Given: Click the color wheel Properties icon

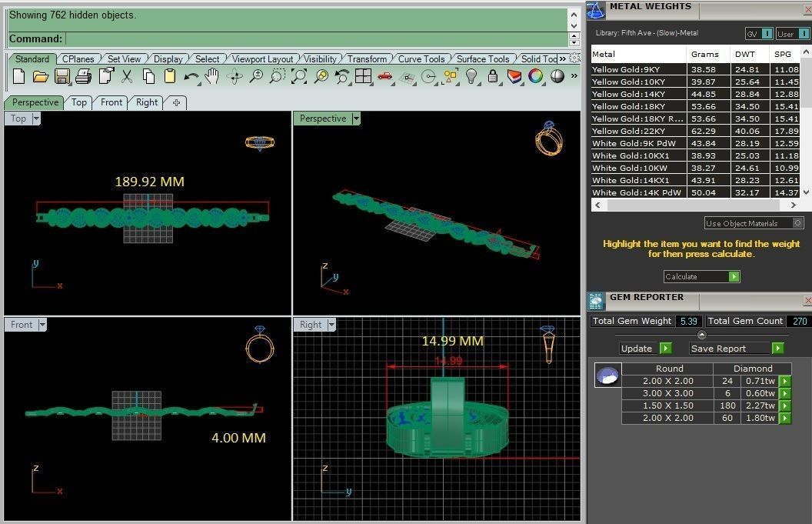Looking at the screenshot, I should (535, 77).
